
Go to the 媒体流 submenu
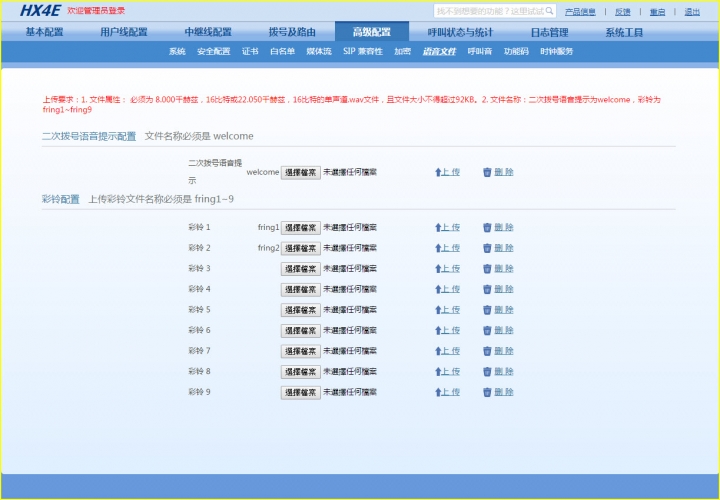pyautogui.click(x=319, y=51)
